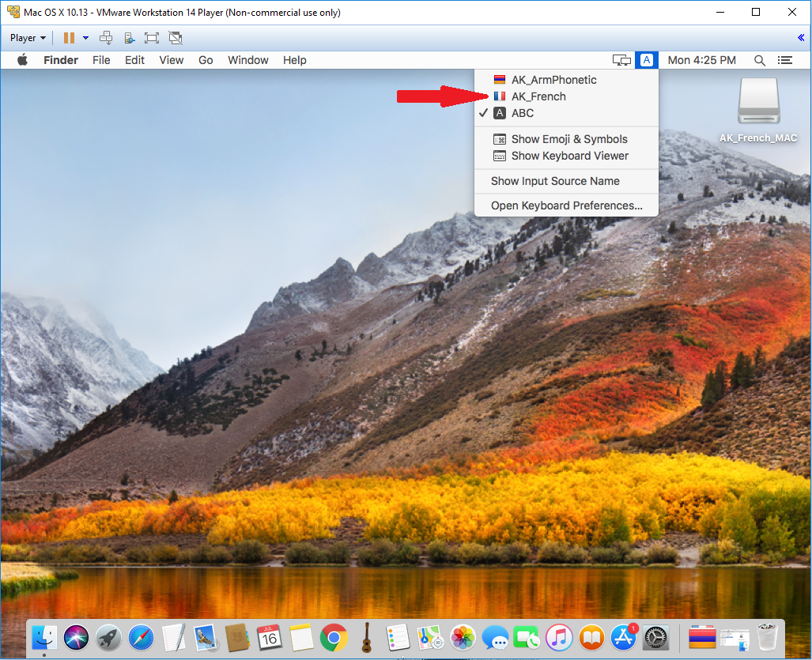Screen dimensions: 812x660
Task: Click Armenian flag item in Dock
Action: 702,637
